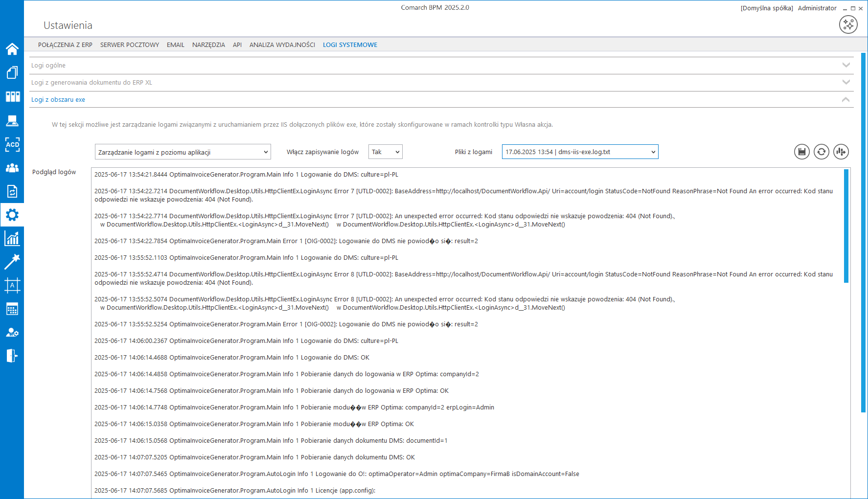This screenshot has height=499, width=868.
Task: Open the Repository shelves icon in sidebar
Action: tap(12, 96)
